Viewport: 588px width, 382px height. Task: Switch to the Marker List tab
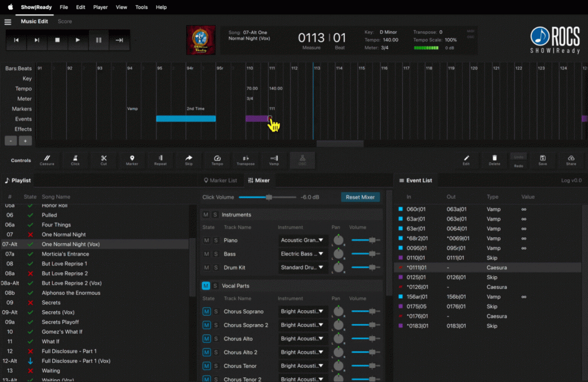(220, 180)
